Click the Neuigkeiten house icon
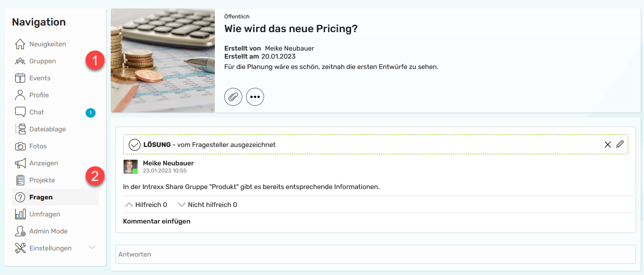Screen dimensions: 644x275 pos(20,44)
